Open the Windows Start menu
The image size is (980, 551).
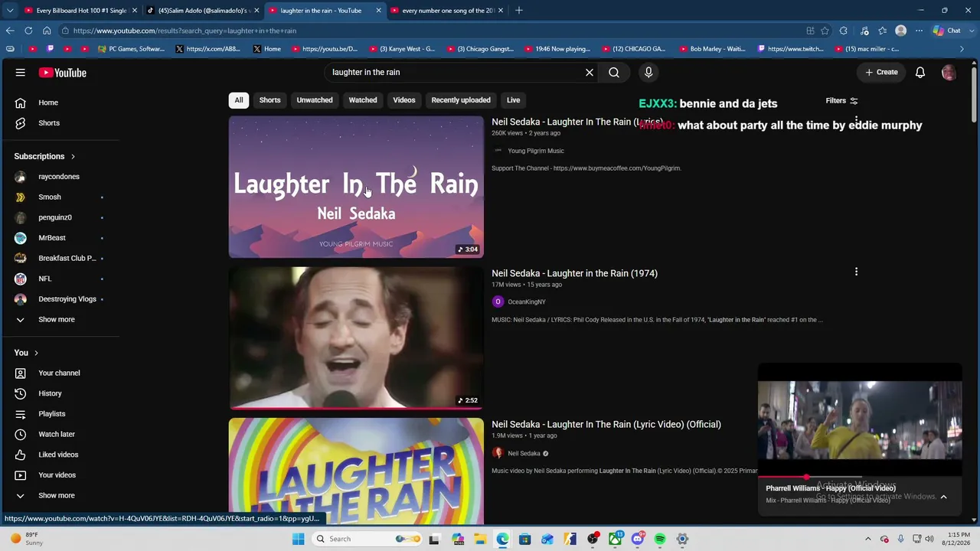pos(299,539)
